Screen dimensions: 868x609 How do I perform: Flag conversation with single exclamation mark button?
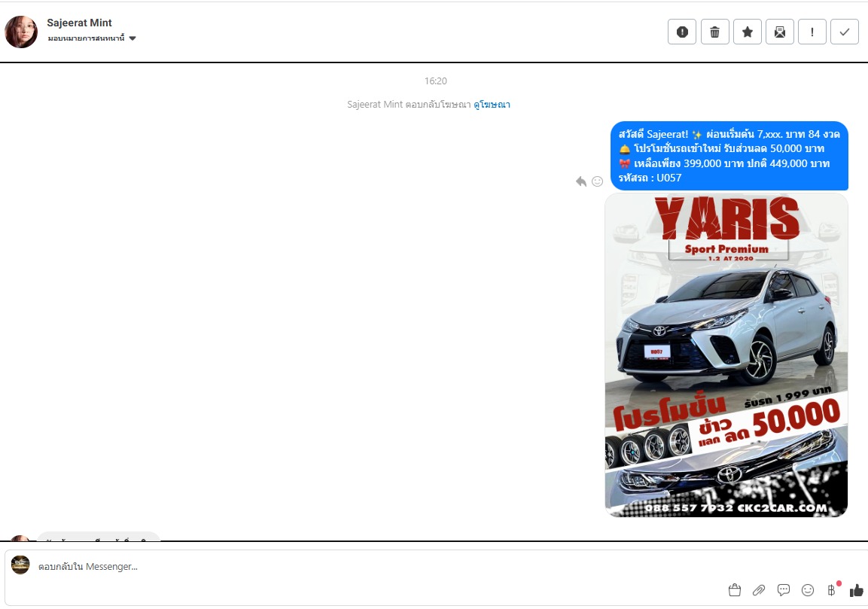tap(812, 32)
